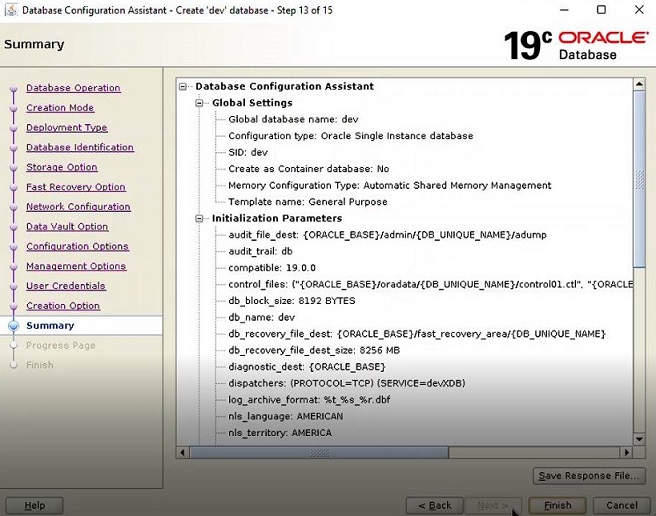
Task: Go to Configuration Options step
Action: [77, 246]
